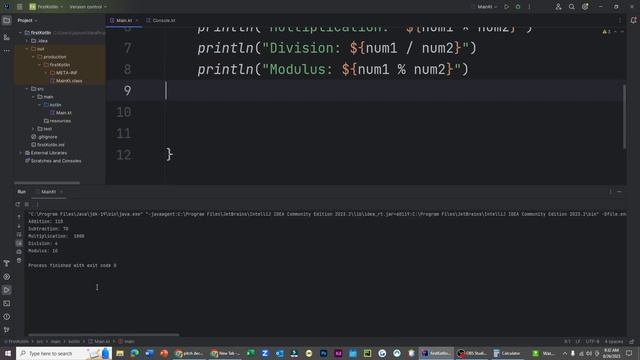Image resolution: width=640 pixels, height=360 pixels.
Task: Open the Run tool window icon
Action: (7, 290)
